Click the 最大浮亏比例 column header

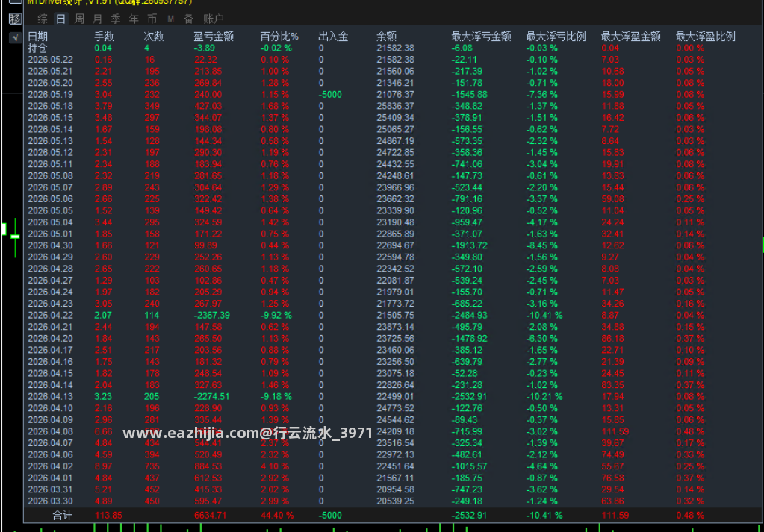tap(556, 37)
